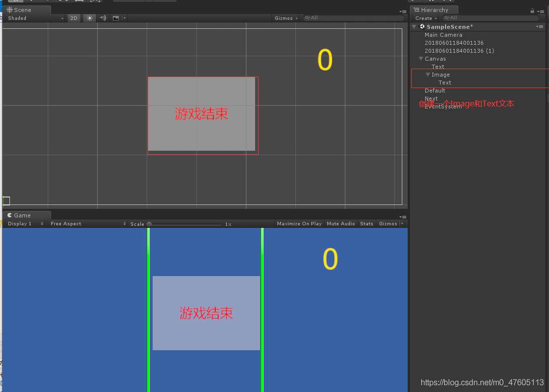
Task: Switch to the Hierarchy tab
Action: coord(435,10)
